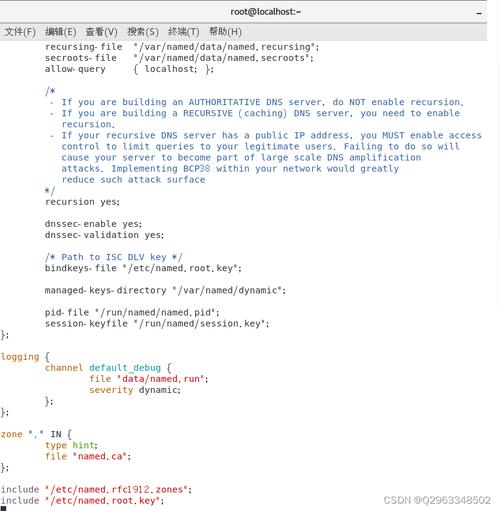Click the 'Path to ISC DLV key' comment

click(x=114, y=257)
